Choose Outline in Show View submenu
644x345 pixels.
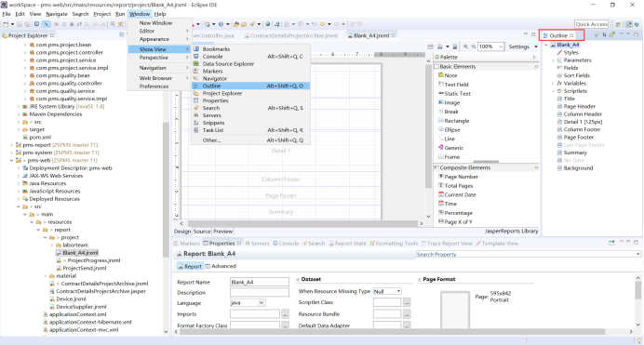(250, 86)
